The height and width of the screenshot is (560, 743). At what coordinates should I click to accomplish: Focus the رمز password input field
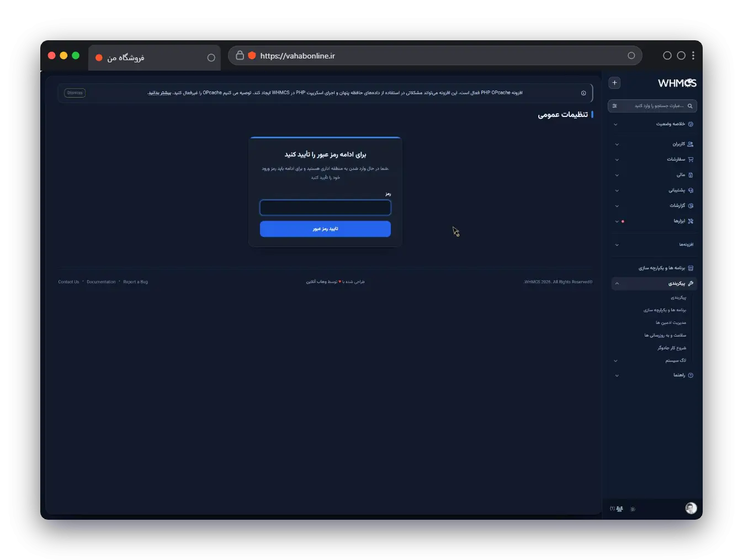pos(325,207)
